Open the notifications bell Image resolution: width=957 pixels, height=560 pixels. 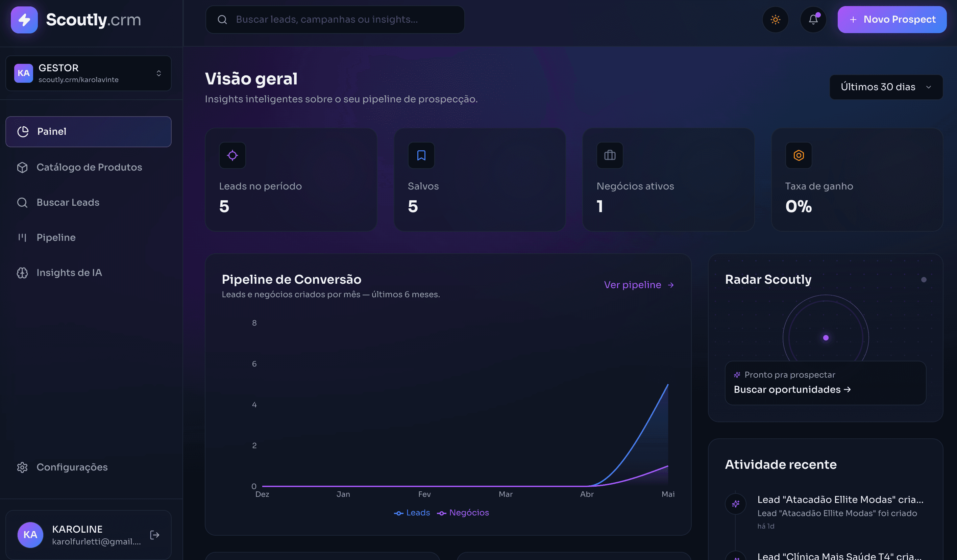click(x=813, y=19)
